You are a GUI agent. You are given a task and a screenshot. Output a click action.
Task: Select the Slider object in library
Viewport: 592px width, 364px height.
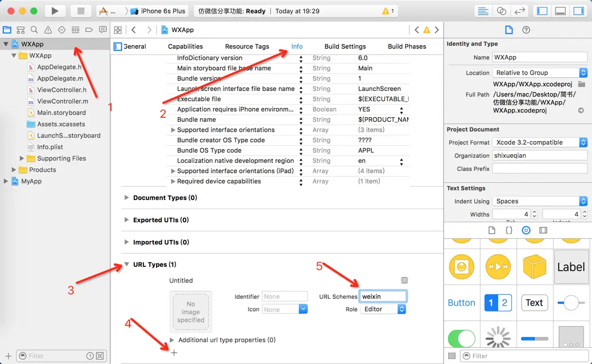coord(571,302)
